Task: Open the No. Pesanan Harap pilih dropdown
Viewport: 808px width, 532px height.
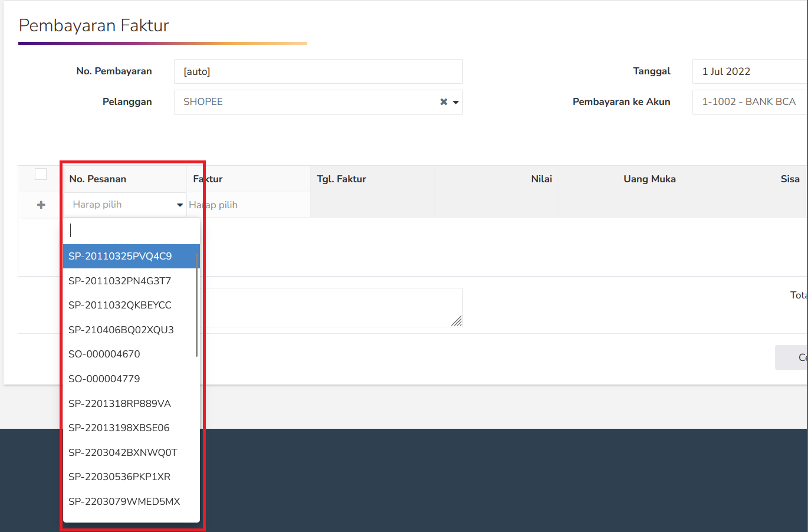Action: click(125, 205)
